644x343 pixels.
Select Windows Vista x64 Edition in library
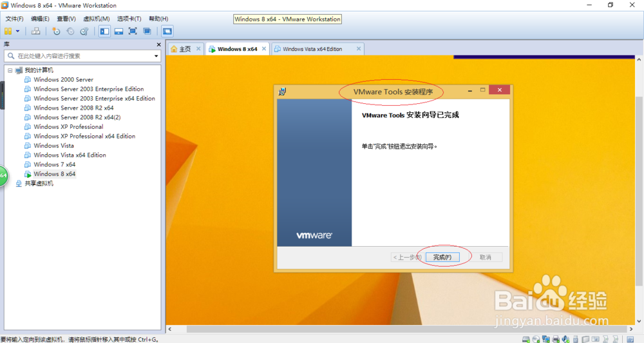(70, 155)
